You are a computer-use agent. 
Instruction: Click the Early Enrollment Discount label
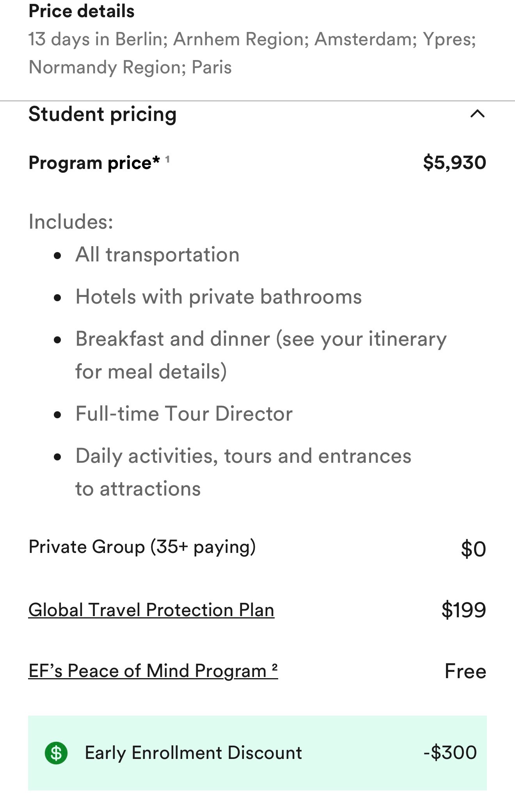(x=193, y=753)
